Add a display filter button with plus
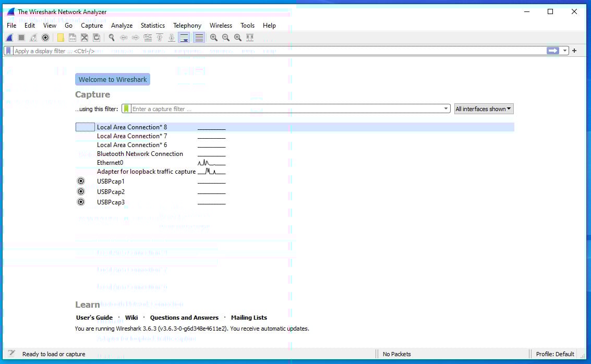The width and height of the screenshot is (591, 364). click(574, 51)
